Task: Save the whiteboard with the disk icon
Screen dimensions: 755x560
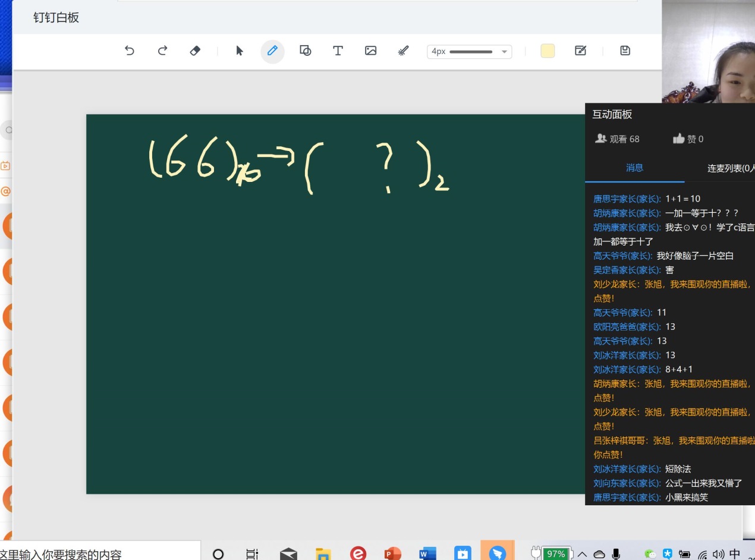Action: 625,51
